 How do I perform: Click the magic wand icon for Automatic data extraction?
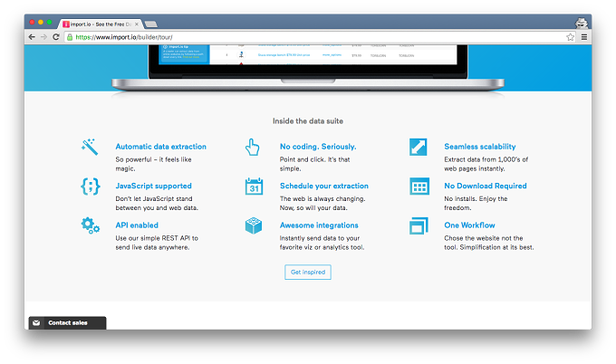[x=90, y=147]
